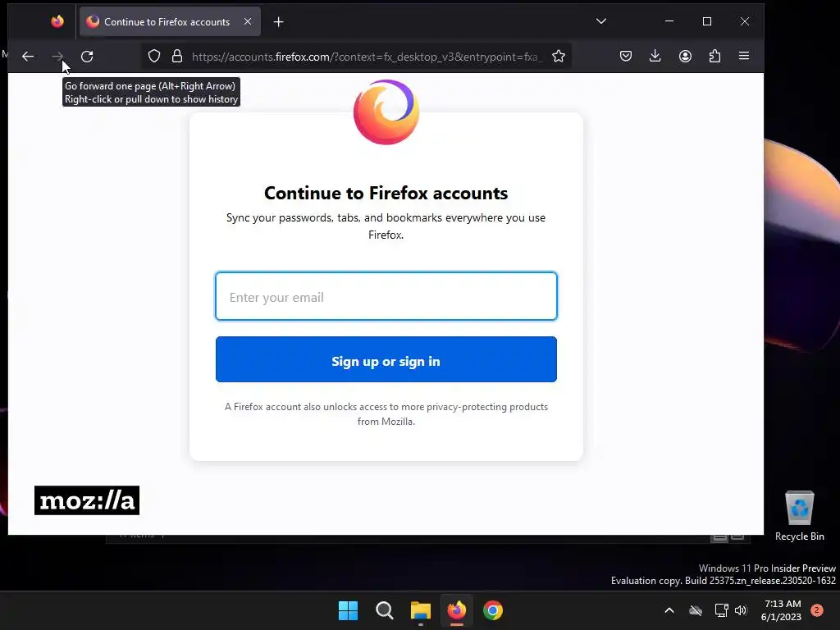The image size is (840, 630).
Task: Close the Firefox window
Action: 745,21
